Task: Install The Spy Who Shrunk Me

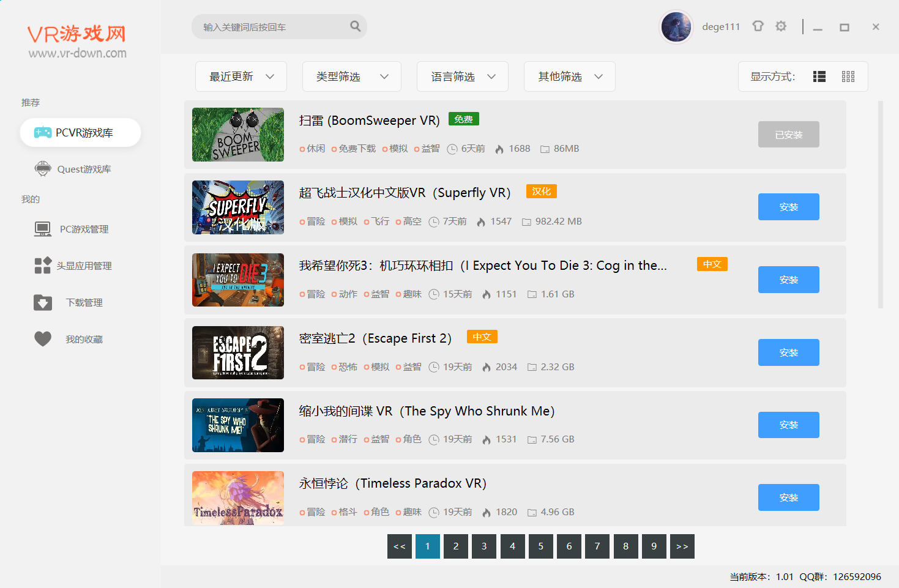Action: 789,425
